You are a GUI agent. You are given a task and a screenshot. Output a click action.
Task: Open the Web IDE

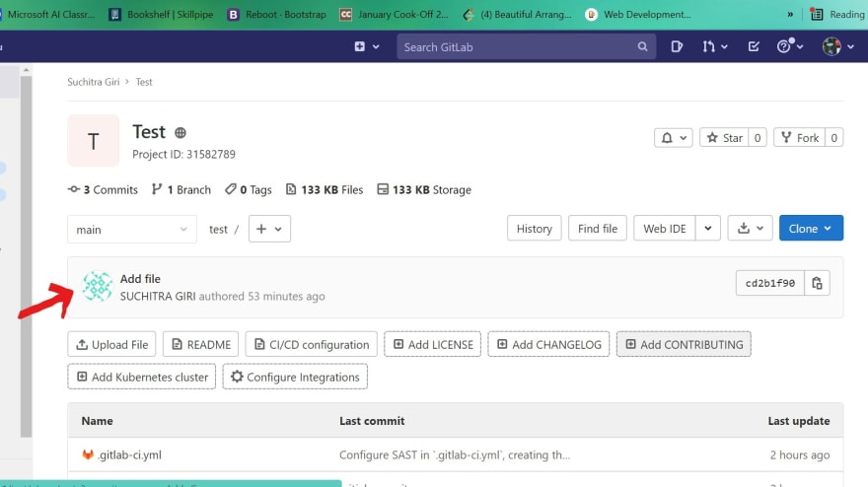coord(664,229)
